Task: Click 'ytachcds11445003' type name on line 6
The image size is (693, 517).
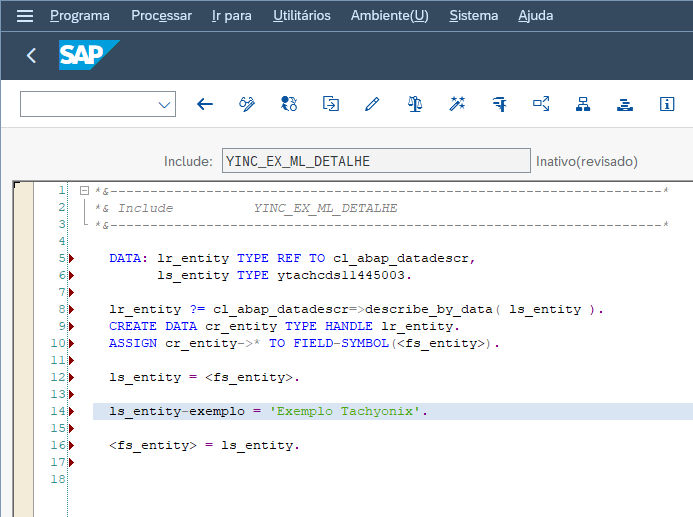Action: tap(341, 275)
